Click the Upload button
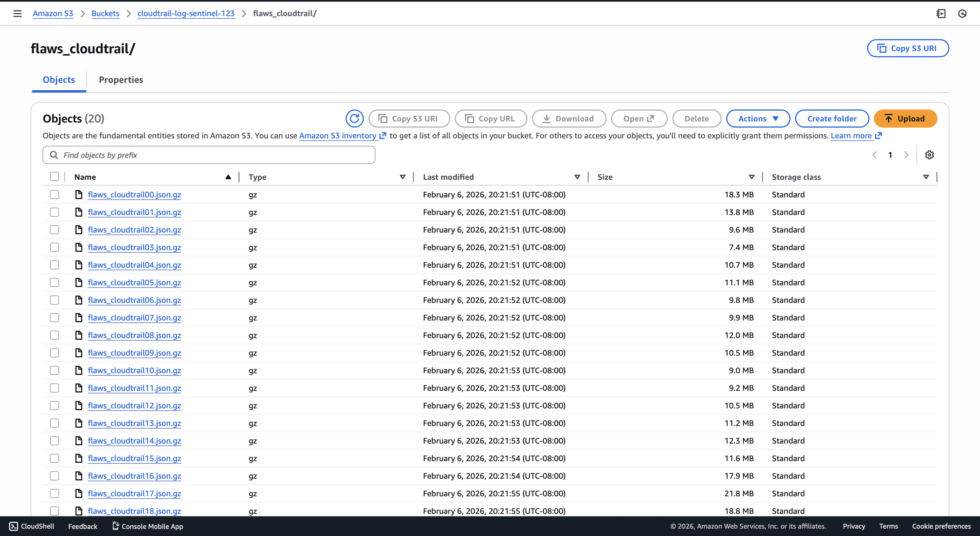This screenshot has height=536, width=980. [x=905, y=118]
